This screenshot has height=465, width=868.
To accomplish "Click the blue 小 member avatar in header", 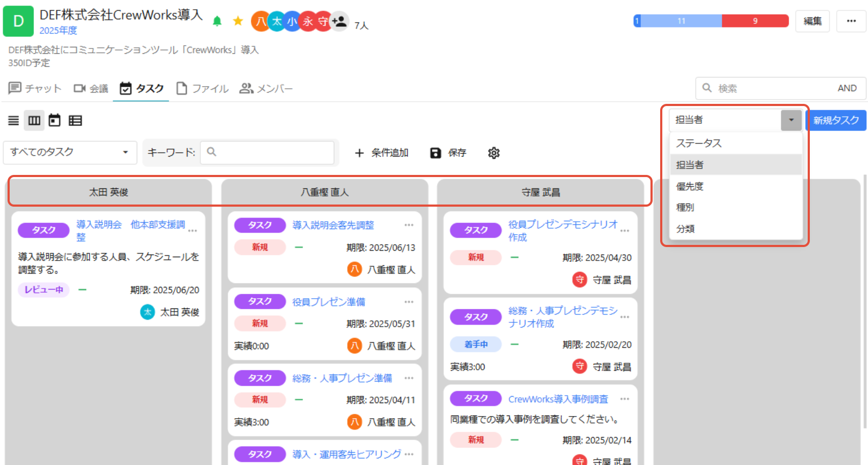I will (292, 22).
